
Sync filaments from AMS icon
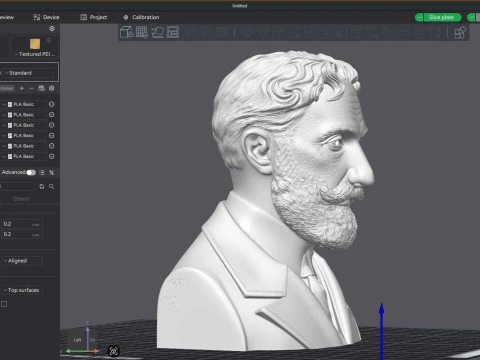click(41, 88)
